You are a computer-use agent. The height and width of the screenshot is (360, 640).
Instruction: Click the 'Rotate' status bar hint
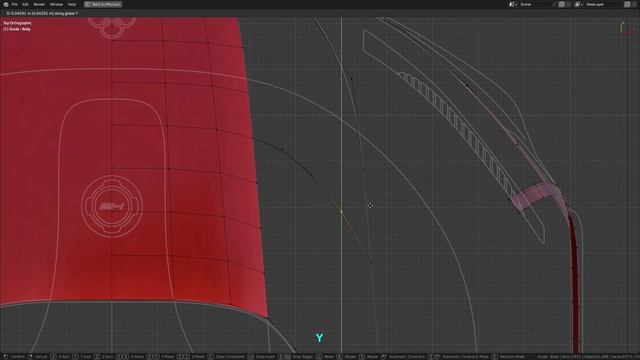click(351, 357)
